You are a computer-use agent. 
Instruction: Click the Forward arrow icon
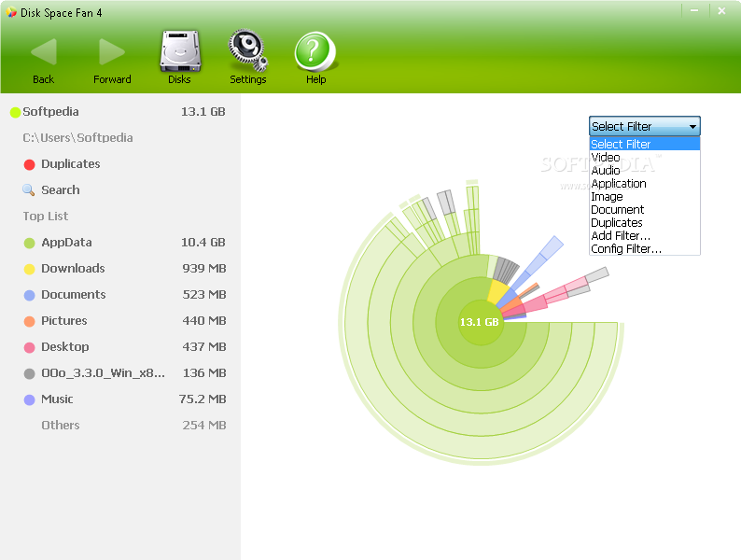112,51
